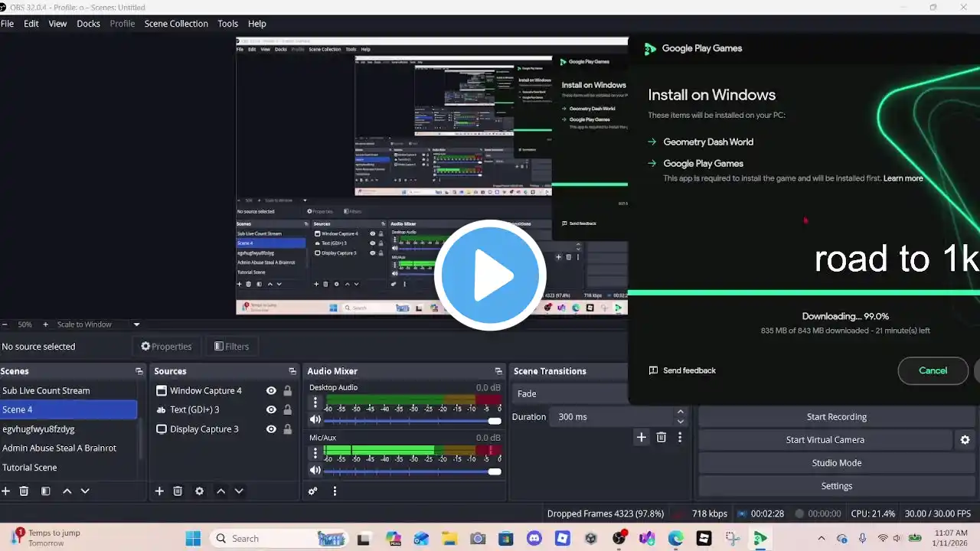Viewport: 980px width, 551px height.
Task: Adjust the Mic/Aux volume slider
Action: pos(413,471)
